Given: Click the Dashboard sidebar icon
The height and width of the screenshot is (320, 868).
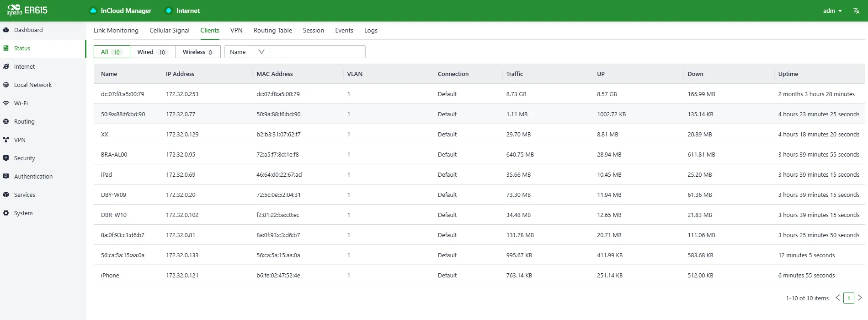Looking at the screenshot, I should [x=6, y=30].
